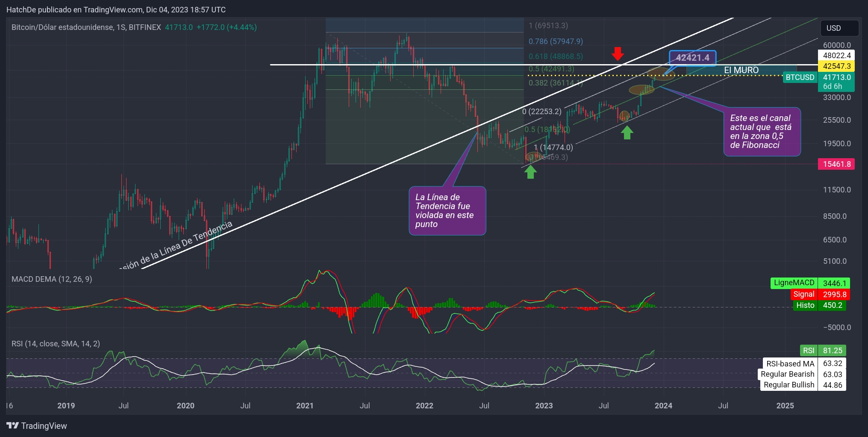The height and width of the screenshot is (437, 868).
Task: Click the 'La Línea de Tendencia fue violada' note
Action: click(x=447, y=211)
